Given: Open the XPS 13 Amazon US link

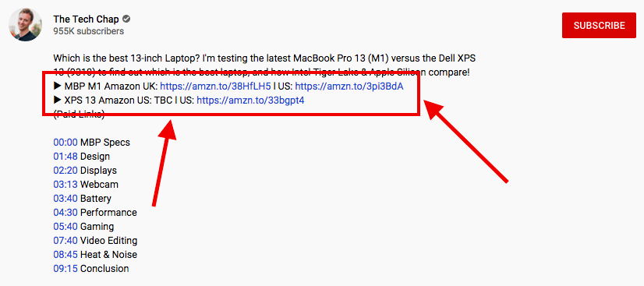Looking at the screenshot, I should (x=250, y=101).
